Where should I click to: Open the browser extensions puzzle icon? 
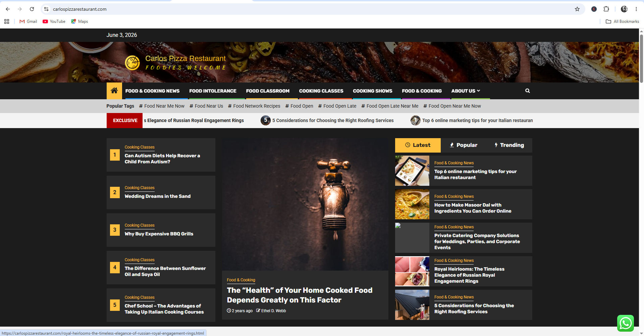606,9
